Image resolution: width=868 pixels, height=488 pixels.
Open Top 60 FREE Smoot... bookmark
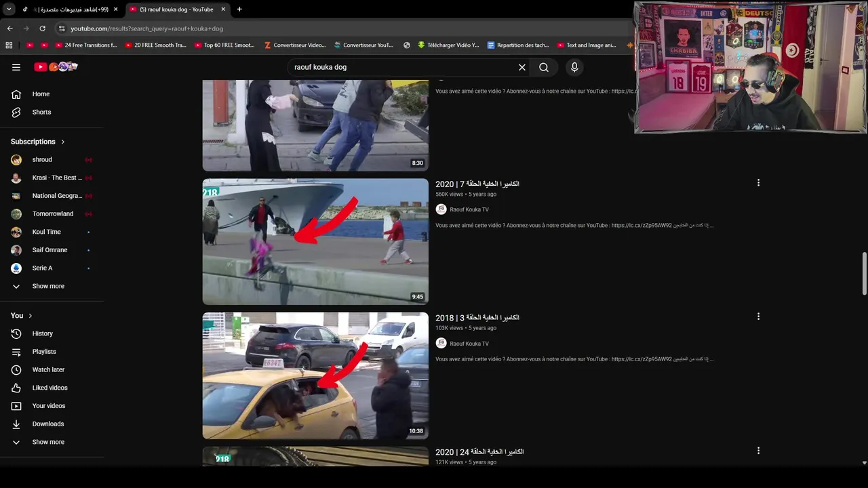(x=224, y=45)
